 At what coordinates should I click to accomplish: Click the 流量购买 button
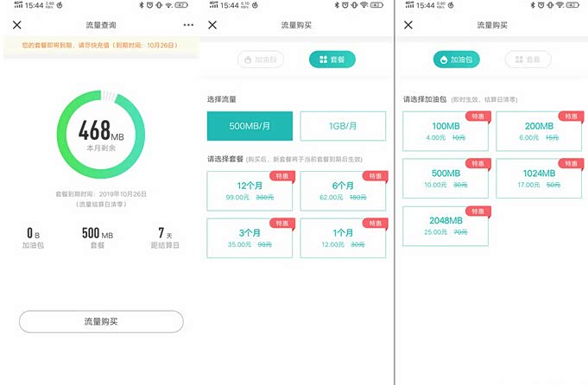coord(101,321)
